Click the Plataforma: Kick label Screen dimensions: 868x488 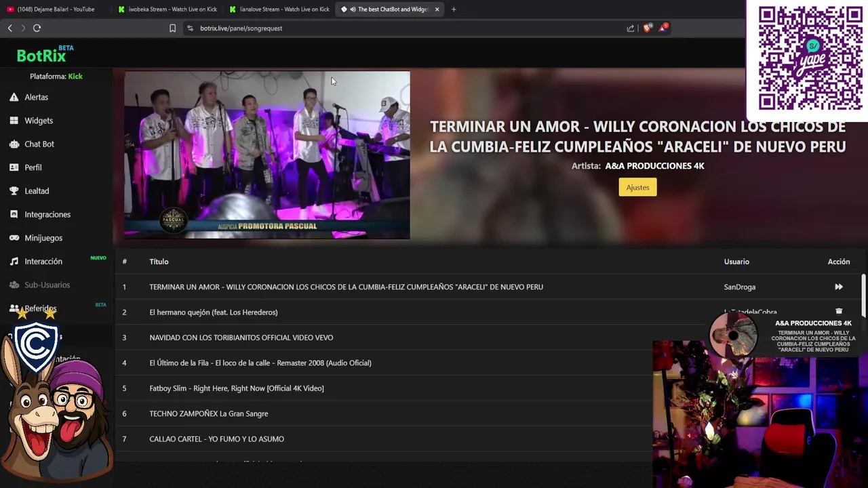[x=56, y=77]
